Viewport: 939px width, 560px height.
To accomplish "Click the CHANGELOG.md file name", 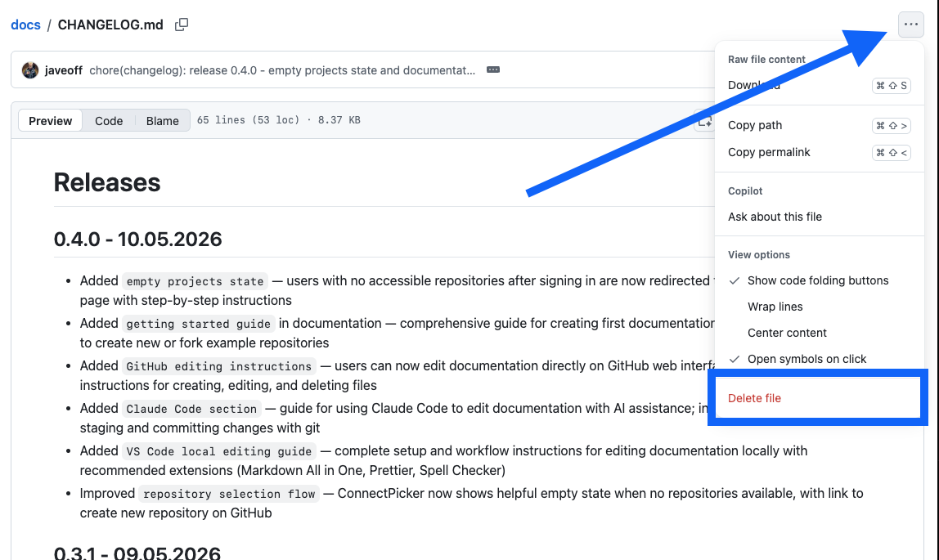I will (x=110, y=25).
